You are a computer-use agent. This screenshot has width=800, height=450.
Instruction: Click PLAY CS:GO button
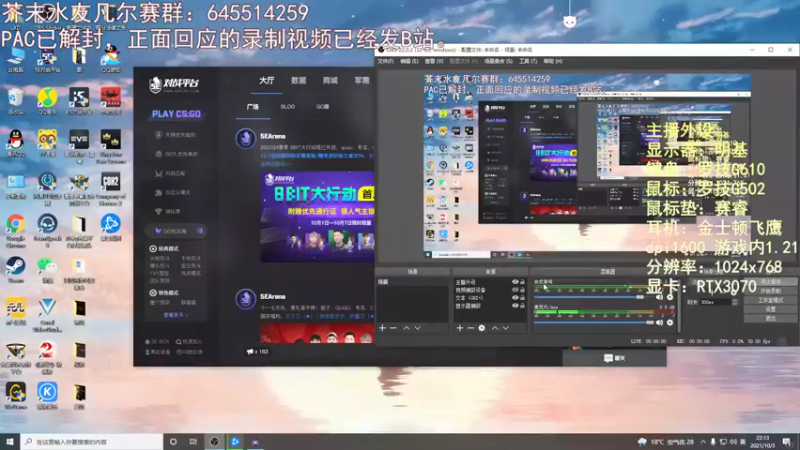(x=176, y=114)
